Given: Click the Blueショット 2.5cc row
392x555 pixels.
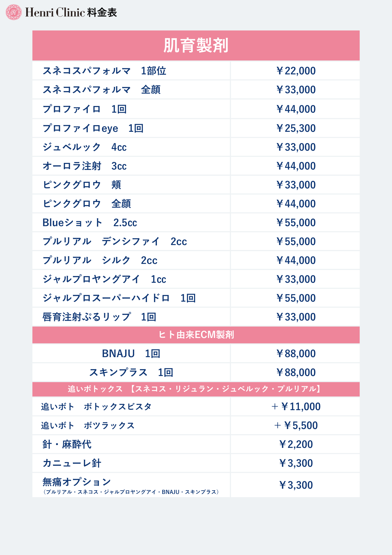Looking at the screenshot, I should click(x=90, y=223).
